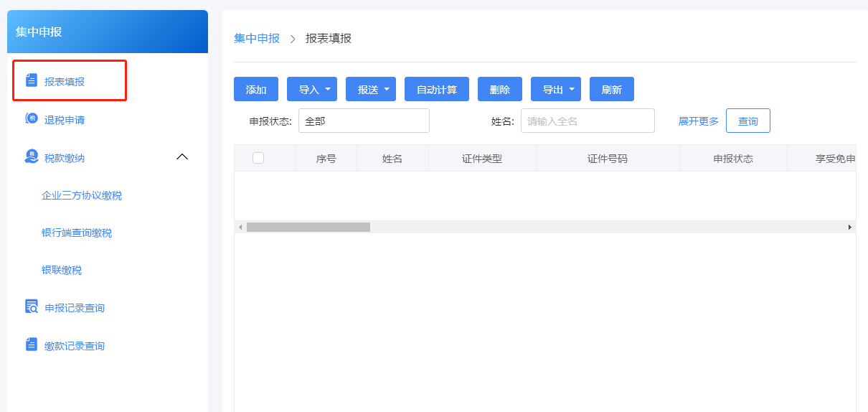Click the 报表填报 document icon in sidebar
Image resolution: width=868 pixels, height=412 pixels.
coord(32,80)
